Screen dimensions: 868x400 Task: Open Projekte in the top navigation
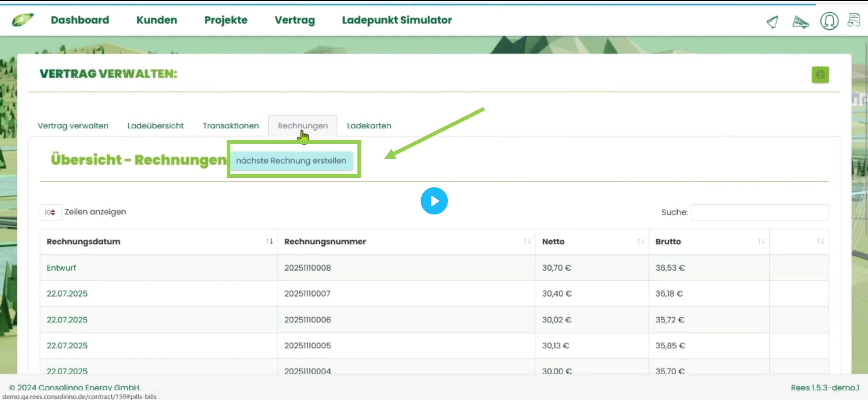(226, 20)
